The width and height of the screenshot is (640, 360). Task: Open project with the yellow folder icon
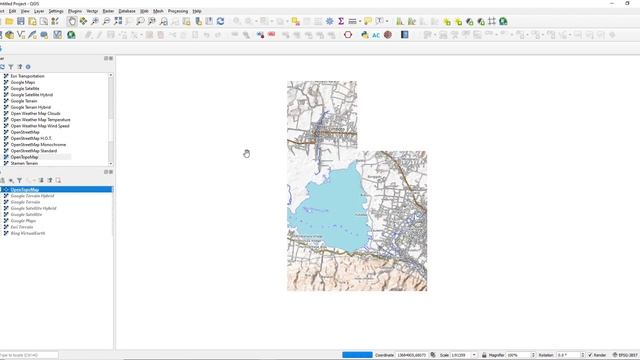[x=9, y=21]
